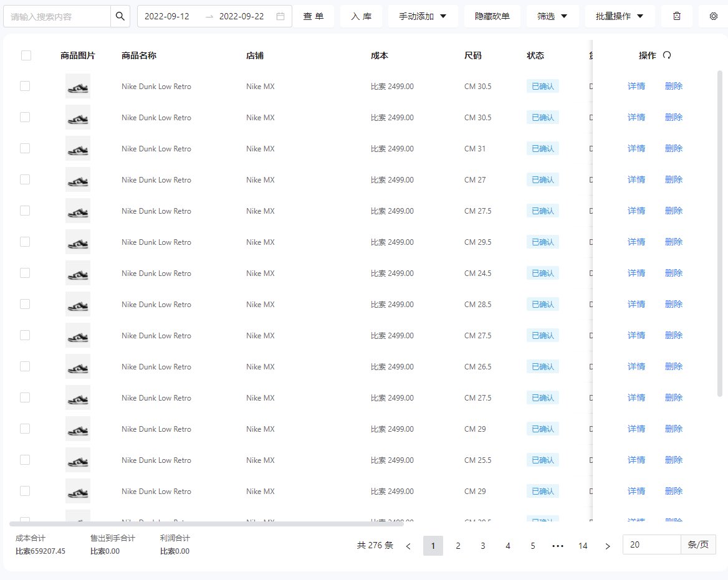This screenshot has width=728, height=580.
Task: Click 删除 for the CM 31 row
Action: pyautogui.click(x=674, y=148)
